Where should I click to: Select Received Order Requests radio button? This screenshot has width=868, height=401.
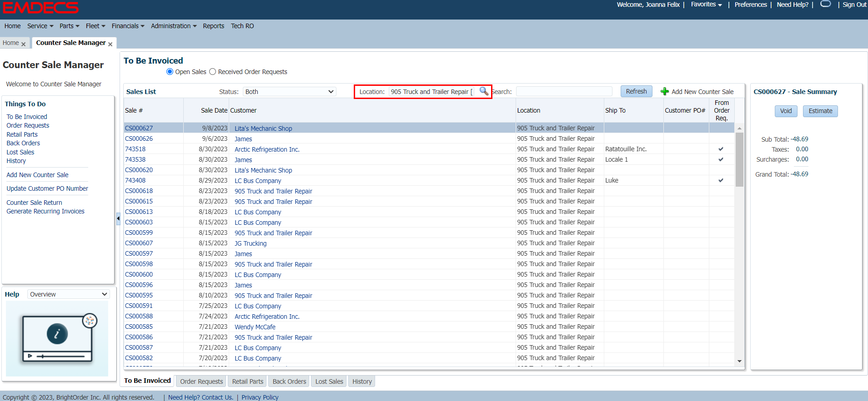(212, 72)
